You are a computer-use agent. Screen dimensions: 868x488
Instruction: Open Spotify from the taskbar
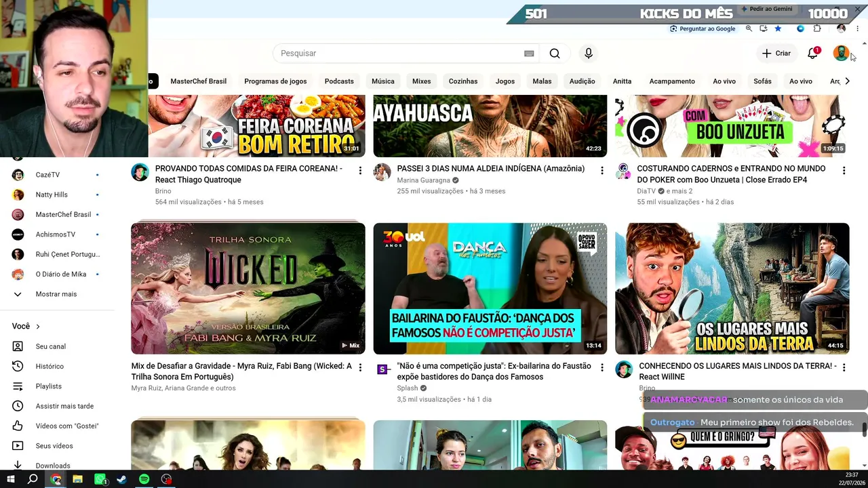tap(144, 479)
